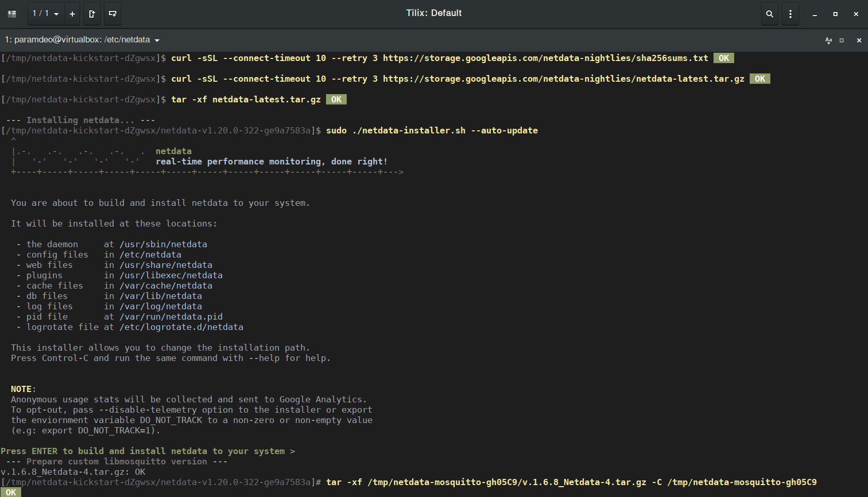Click OK badge after netdata-latest.tar.gz curl
868x497 pixels.
[760, 79]
